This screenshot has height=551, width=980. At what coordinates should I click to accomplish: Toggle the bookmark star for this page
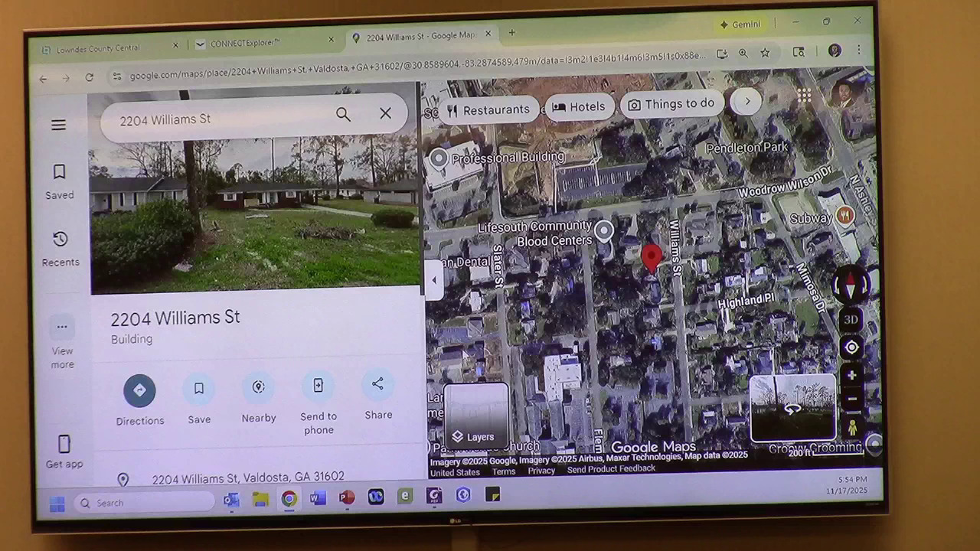[764, 52]
